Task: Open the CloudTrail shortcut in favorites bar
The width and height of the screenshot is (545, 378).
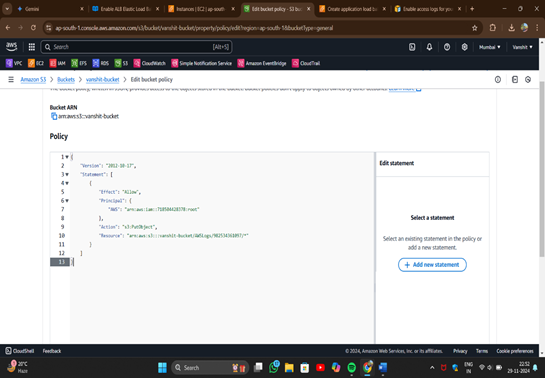Action: [x=306, y=63]
